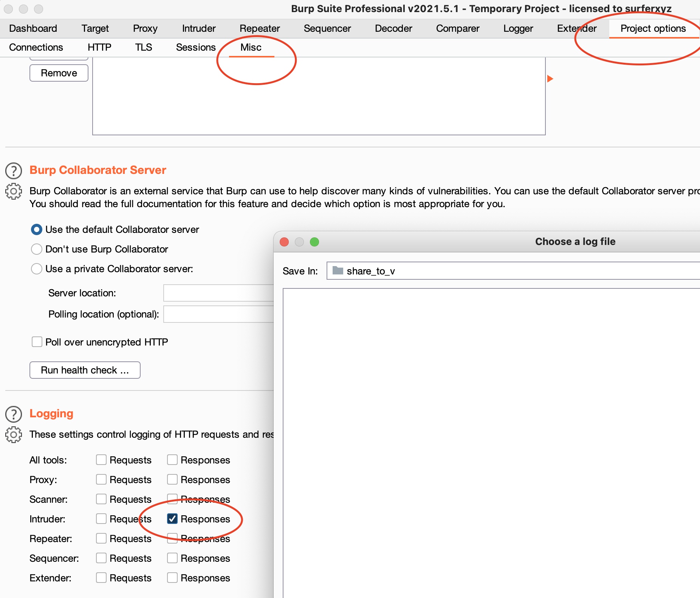Image resolution: width=700 pixels, height=598 pixels.
Task: Open the Misc sub-tab
Action: pos(251,47)
